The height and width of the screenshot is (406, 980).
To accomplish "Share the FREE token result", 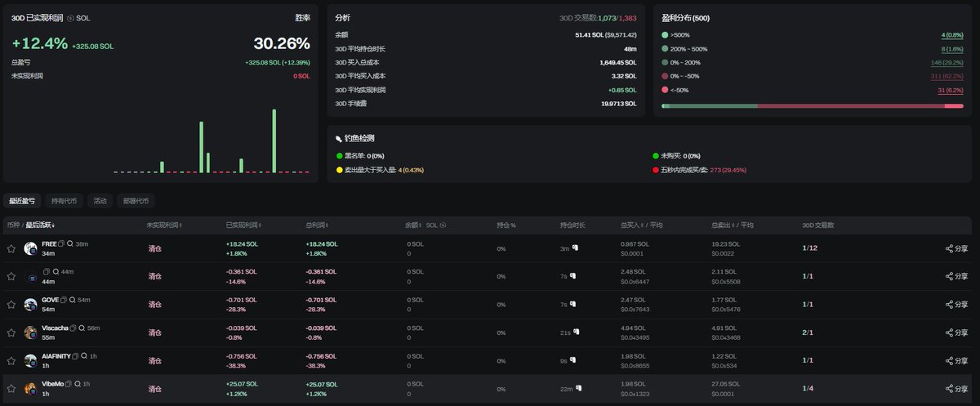I will pyautogui.click(x=957, y=249).
